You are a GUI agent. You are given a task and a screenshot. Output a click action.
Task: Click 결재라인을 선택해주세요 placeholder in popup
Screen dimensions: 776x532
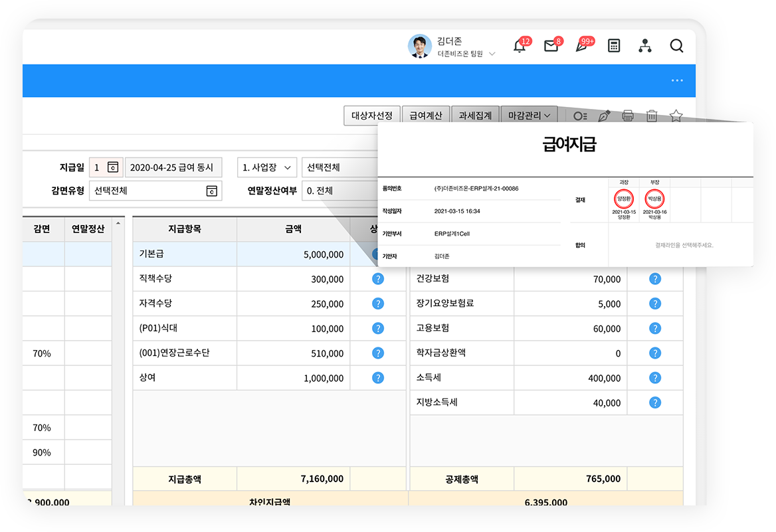click(684, 245)
